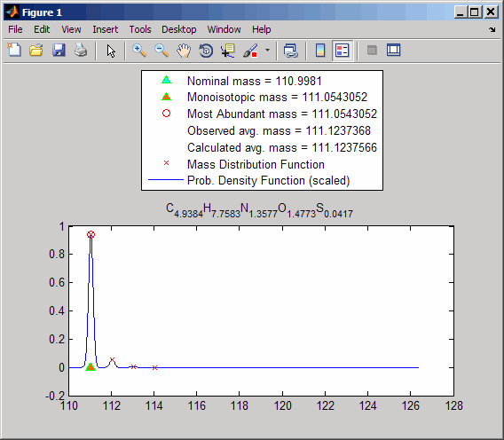Open the Insert menu
504x440 pixels.
(105, 29)
